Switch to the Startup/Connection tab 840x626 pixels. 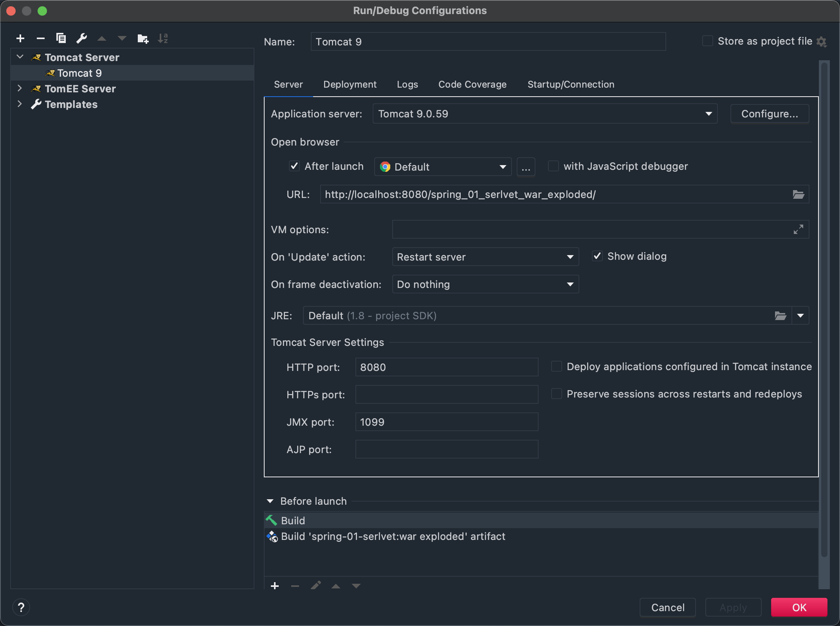571,85
